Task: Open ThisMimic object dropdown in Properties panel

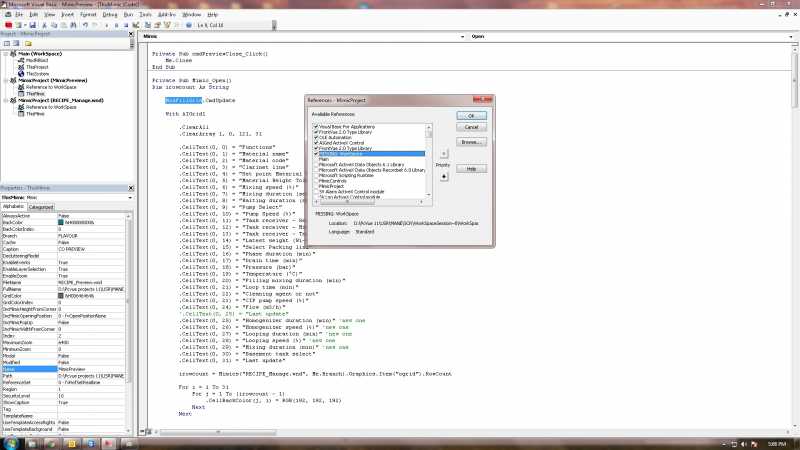Action: point(130,197)
